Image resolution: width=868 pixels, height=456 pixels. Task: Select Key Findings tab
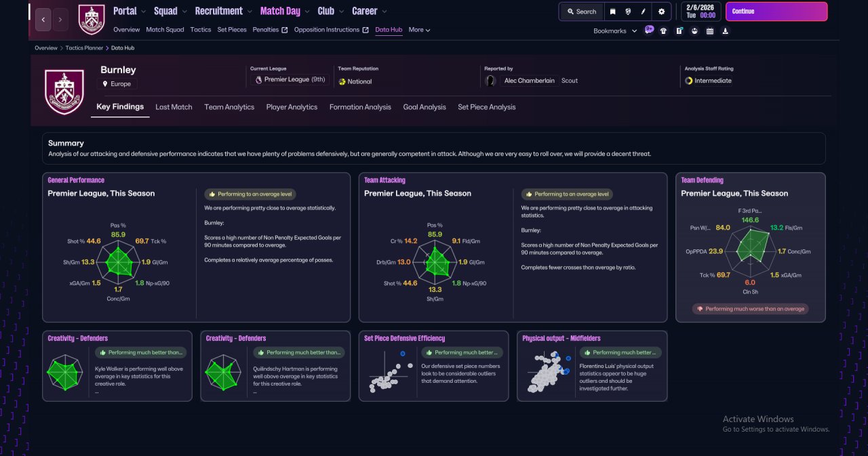(x=120, y=107)
